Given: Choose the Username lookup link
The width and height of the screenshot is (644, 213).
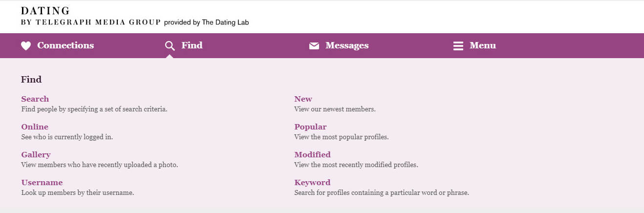Looking at the screenshot, I should coord(42,182).
